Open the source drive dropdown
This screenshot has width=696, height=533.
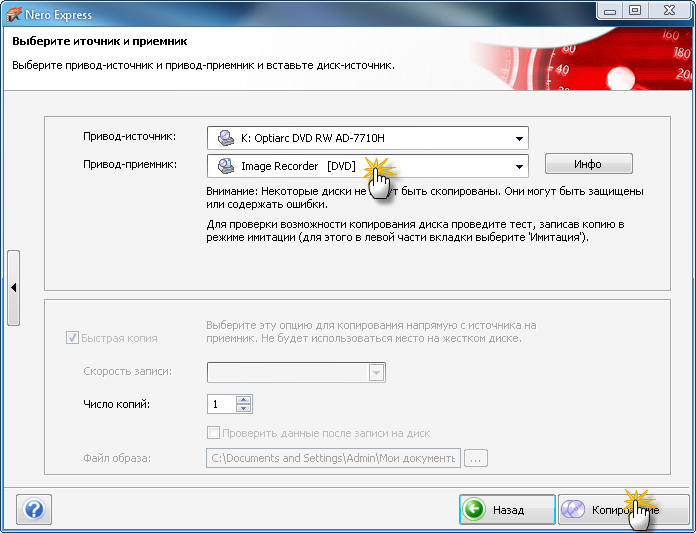click(368, 138)
